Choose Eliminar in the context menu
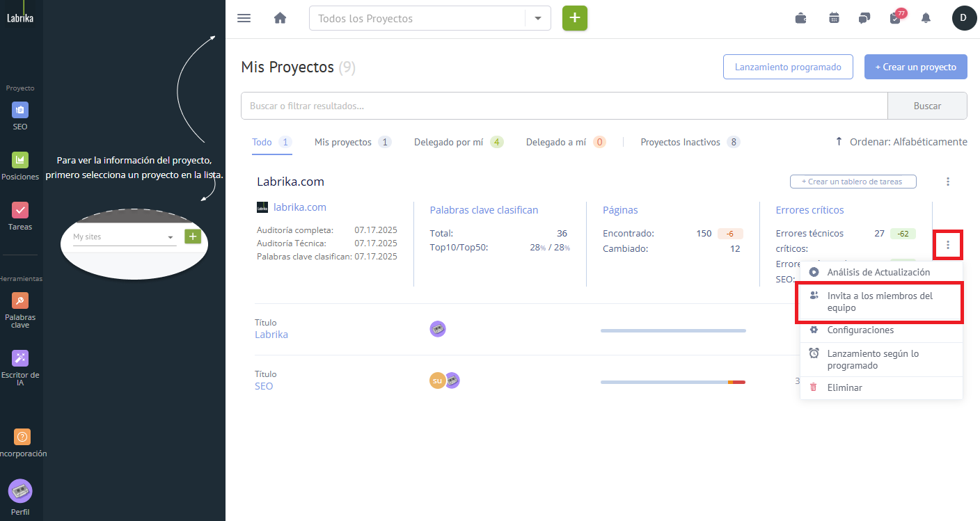Screen dimensions: 980x521 point(881,388)
